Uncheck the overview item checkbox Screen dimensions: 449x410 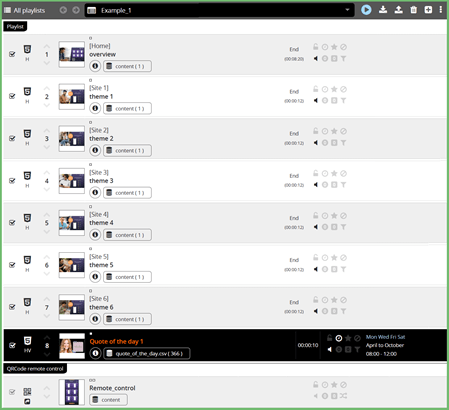click(12, 54)
